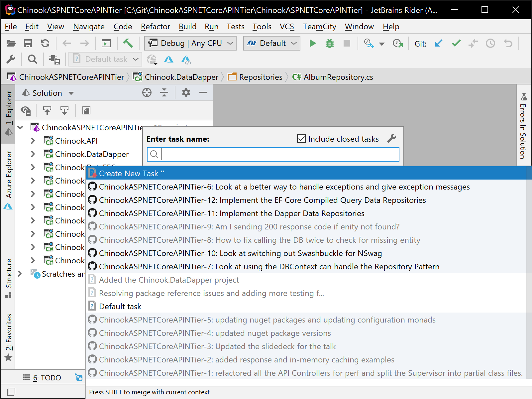Screen dimensions: 532x399
Task: Click the gray Stop square button
Action: pos(347,43)
